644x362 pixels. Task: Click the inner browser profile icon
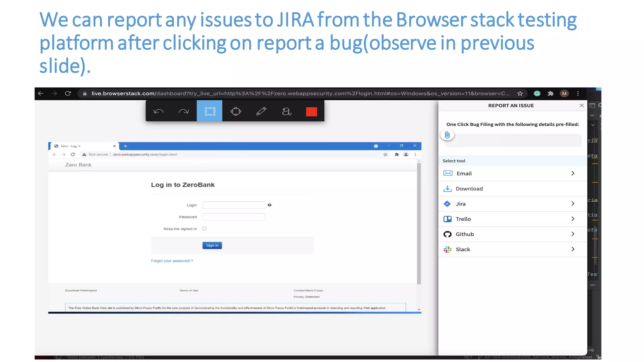(406, 154)
